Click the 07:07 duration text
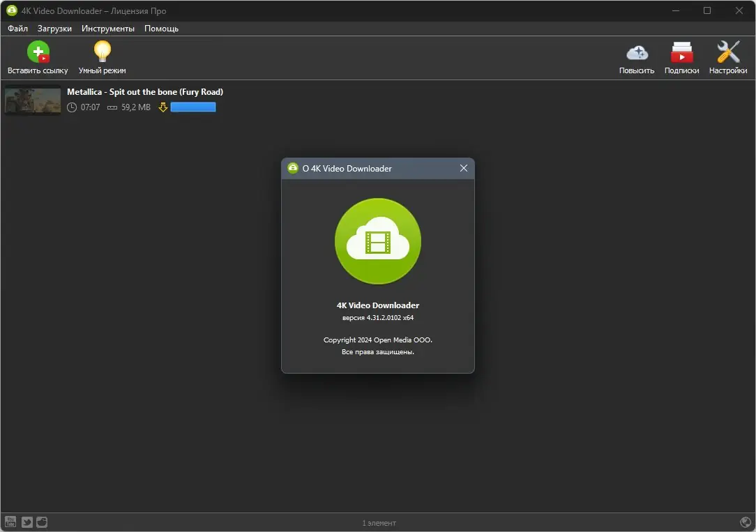The width and height of the screenshot is (756, 532). (90, 107)
